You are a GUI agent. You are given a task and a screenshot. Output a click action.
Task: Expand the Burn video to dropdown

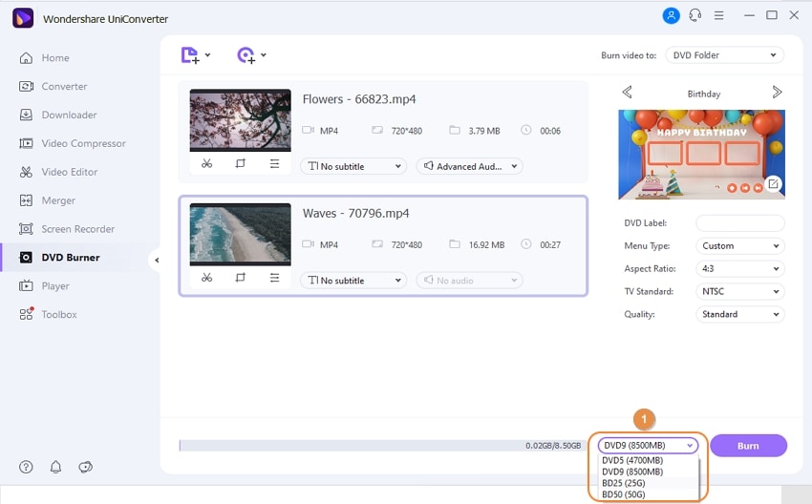tap(724, 55)
